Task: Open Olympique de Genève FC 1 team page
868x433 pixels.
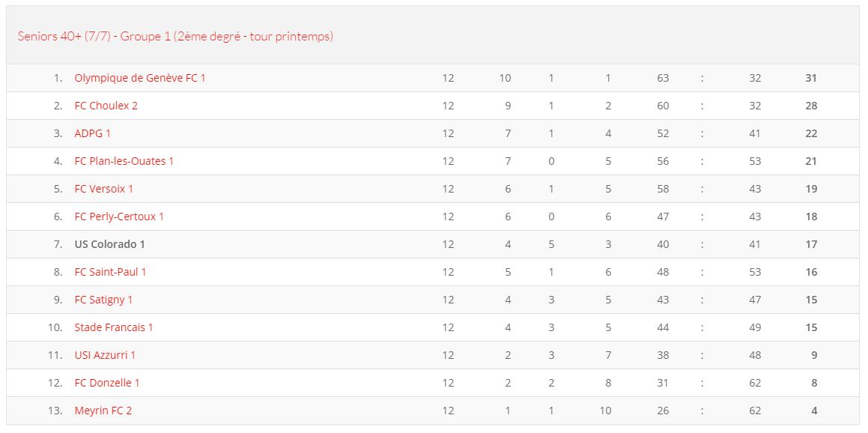Action: 140,78
